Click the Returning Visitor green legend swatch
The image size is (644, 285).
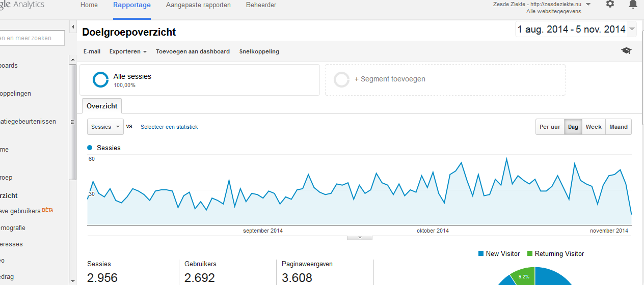tap(530, 253)
